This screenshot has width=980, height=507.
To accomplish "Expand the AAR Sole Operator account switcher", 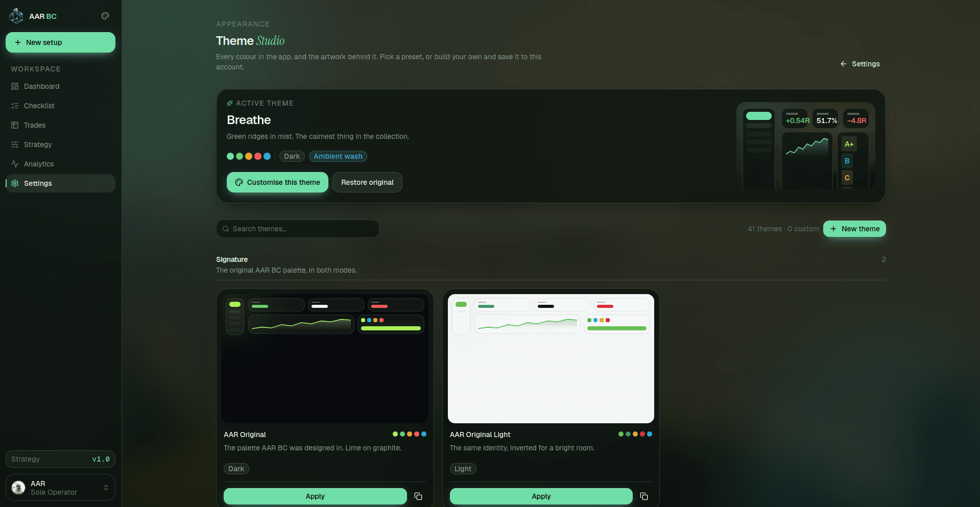I will (60, 488).
